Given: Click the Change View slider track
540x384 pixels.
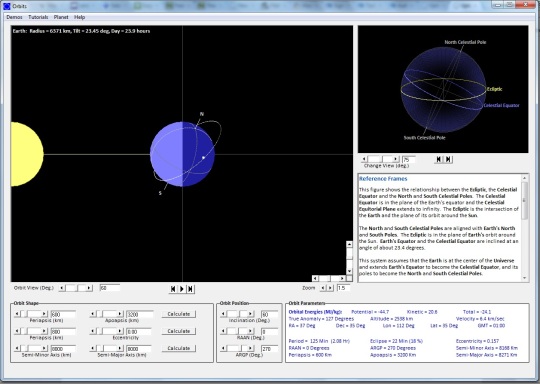Looking at the screenshot, I should [380, 159].
